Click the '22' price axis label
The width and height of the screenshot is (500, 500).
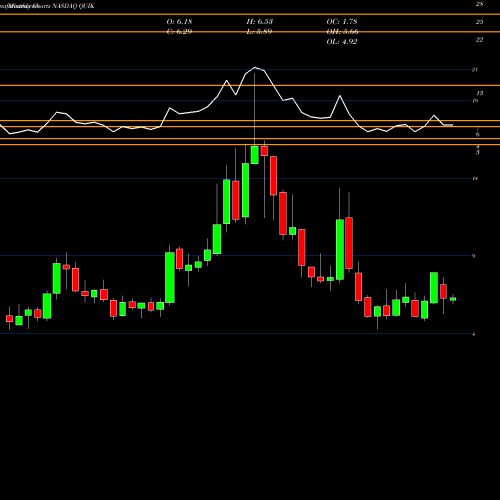coord(479,40)
